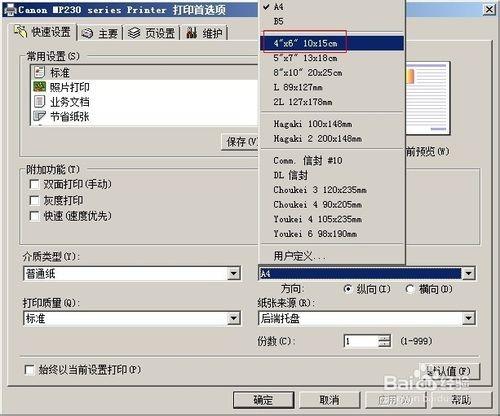Select Choukei 3 120x235mm size
Image resolution: width=500 pixels, height=416 pixels.
(x=332, y=190)
